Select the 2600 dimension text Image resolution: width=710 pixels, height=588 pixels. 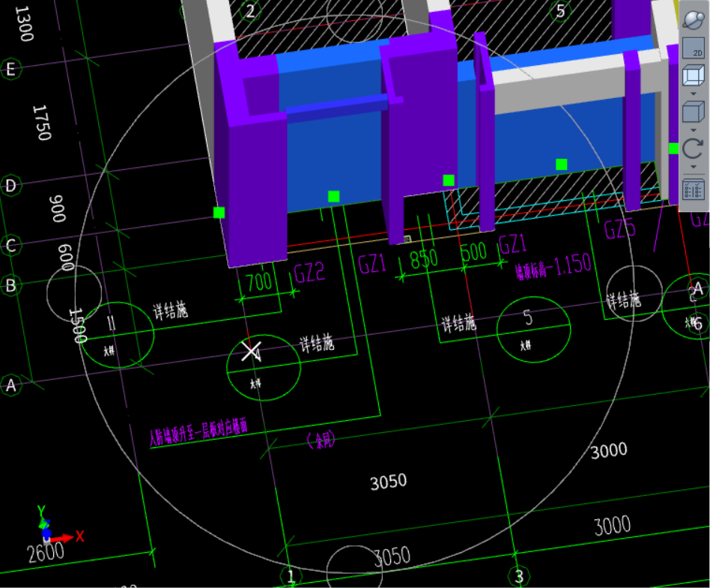point(46,553)
